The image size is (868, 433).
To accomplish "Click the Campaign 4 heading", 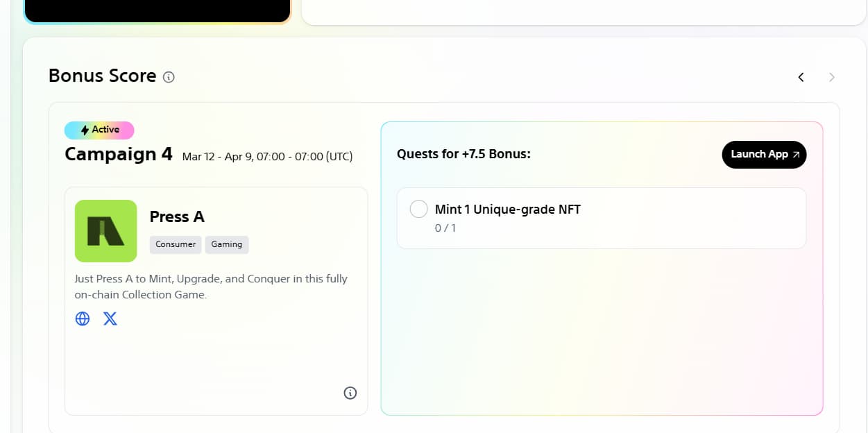I will tap(118, 154).
